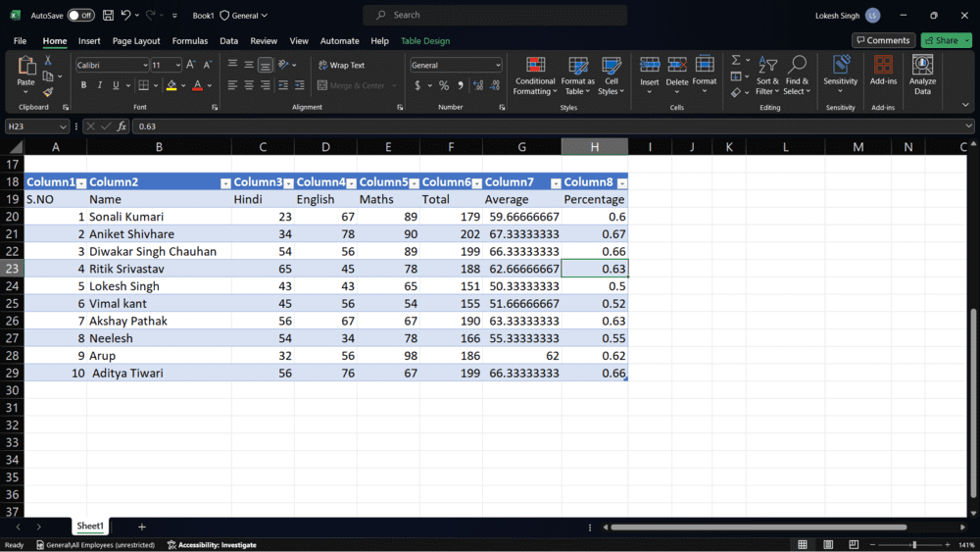Click the Insert Function fx icon
The image size is (980, 552).
point(122,126)
